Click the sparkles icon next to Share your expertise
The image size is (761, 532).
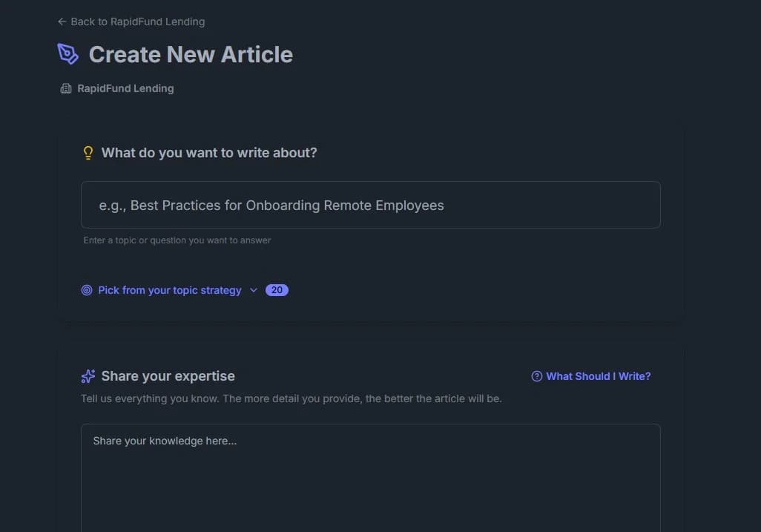tap(88, 375)
